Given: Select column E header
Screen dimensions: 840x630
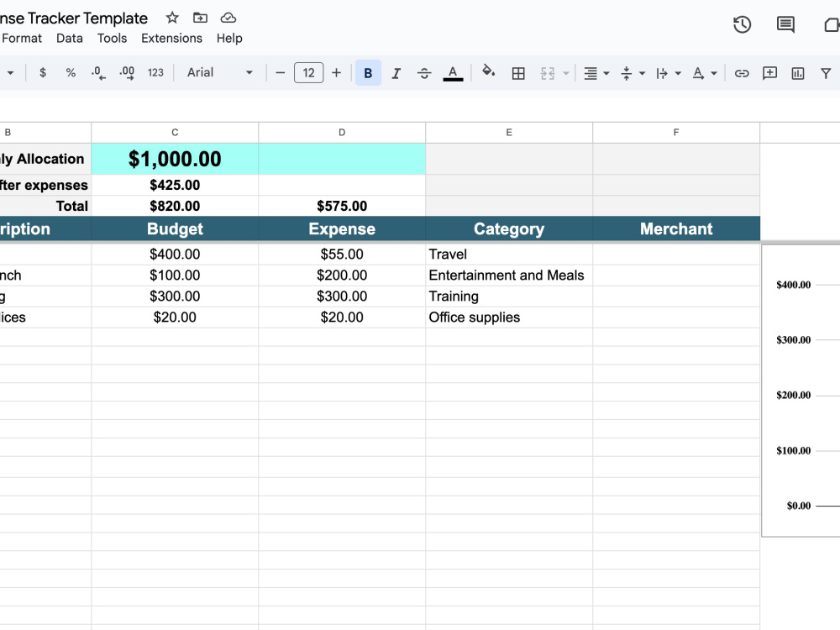Looking at the screenshot, I should pyautogui.click(x=509, y=133).
